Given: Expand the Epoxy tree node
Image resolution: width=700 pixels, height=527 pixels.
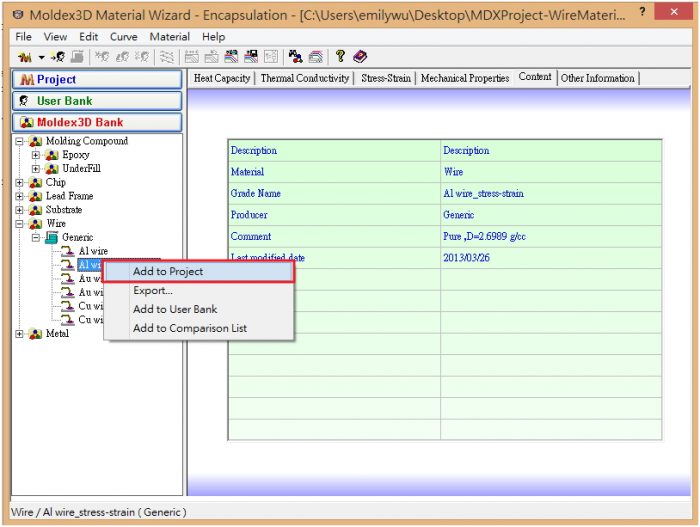Looking at the screenshot, I should 36,155.
